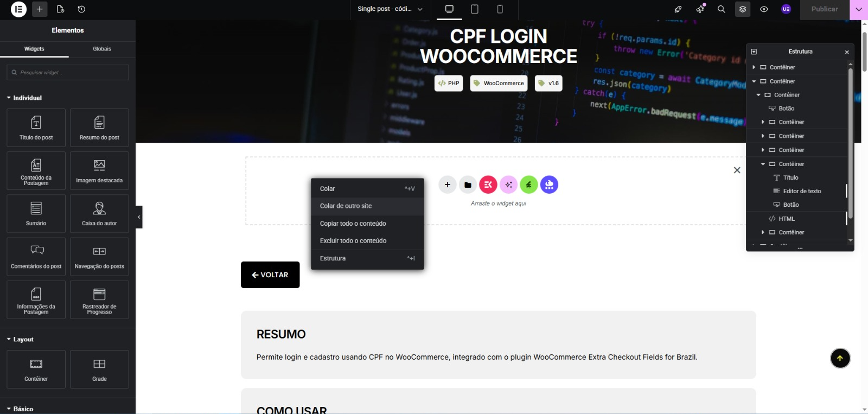The width and height of the screenshot is (868, 414).
Task: Choose Excluir todo o conteúdo
Action: (x=367, y=241)
